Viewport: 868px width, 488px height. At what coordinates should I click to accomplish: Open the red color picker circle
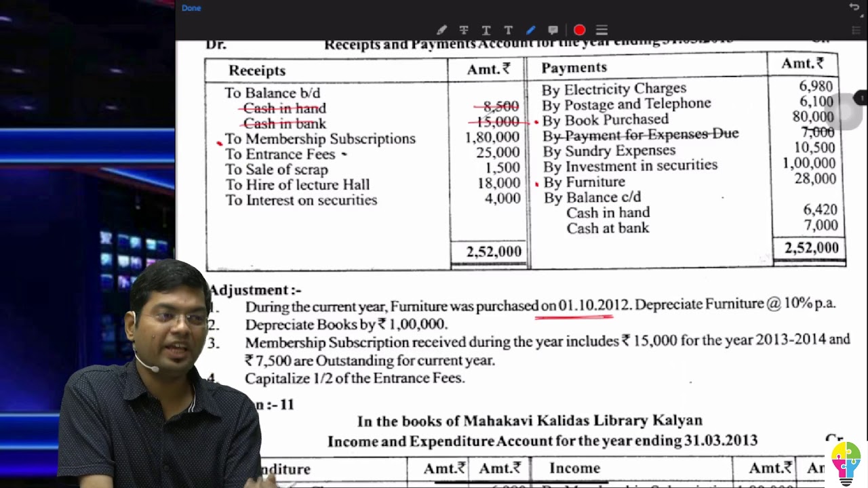pyautogui.click(x=579, y=30)
